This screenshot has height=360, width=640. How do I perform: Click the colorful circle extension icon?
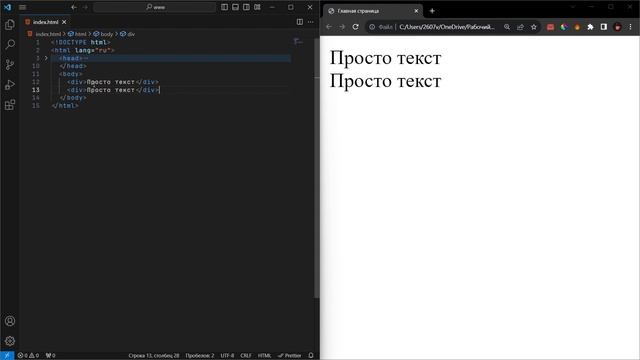(564, 27)
